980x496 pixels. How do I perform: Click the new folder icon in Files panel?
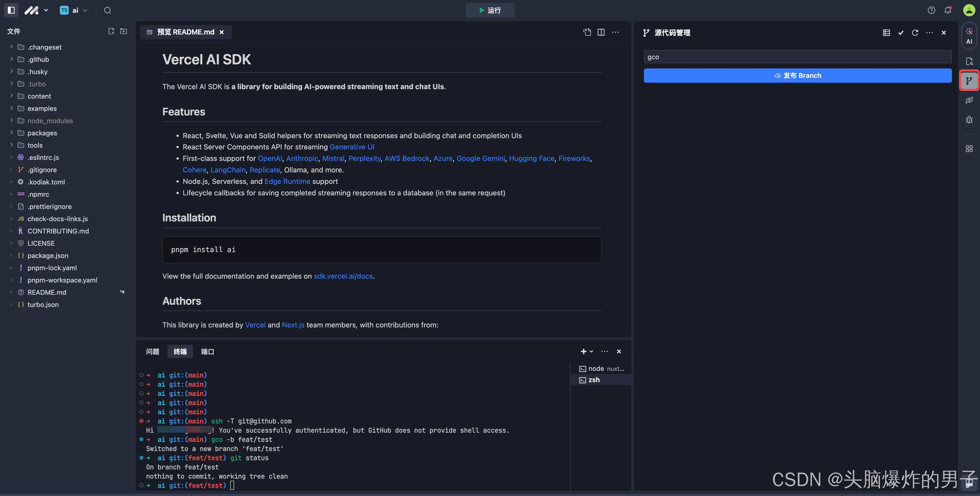[x=124, y=31]
